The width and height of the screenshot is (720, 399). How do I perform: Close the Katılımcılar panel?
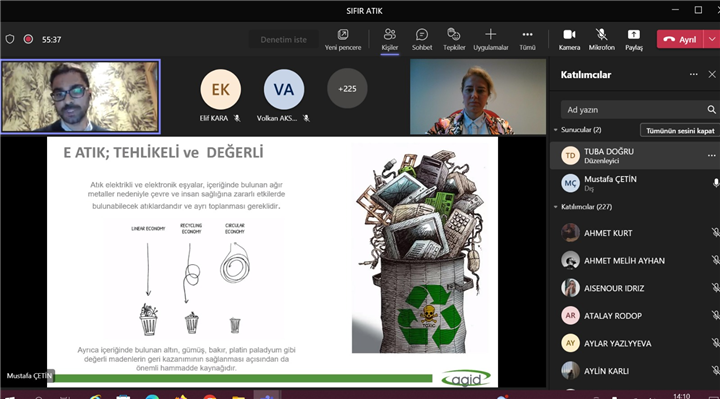[x=712, y=74]
